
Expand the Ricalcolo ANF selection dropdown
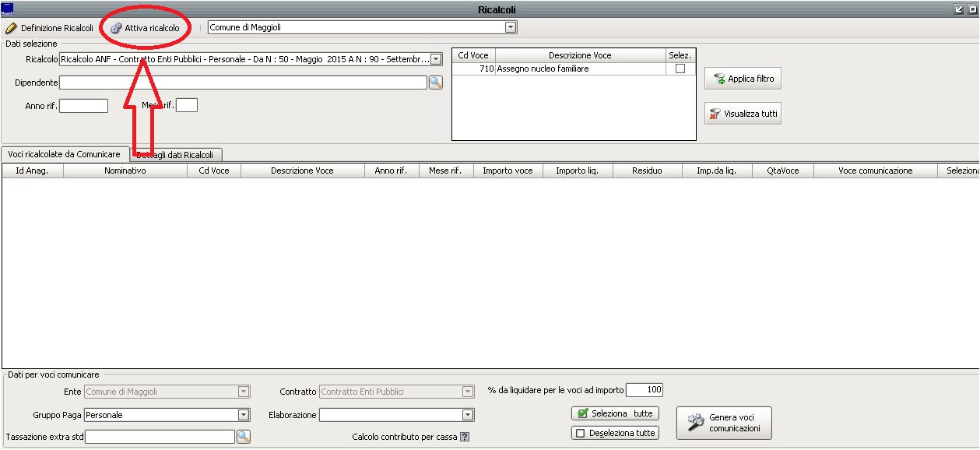[436, 59]
